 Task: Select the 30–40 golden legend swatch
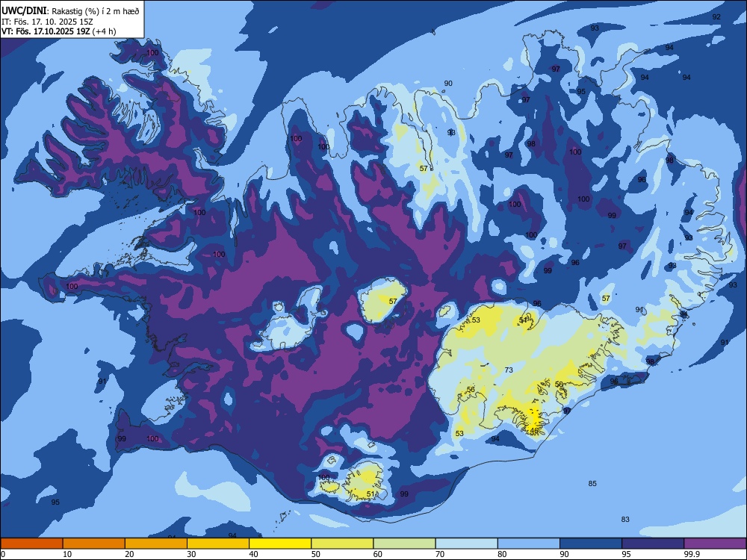coord(218,544)
